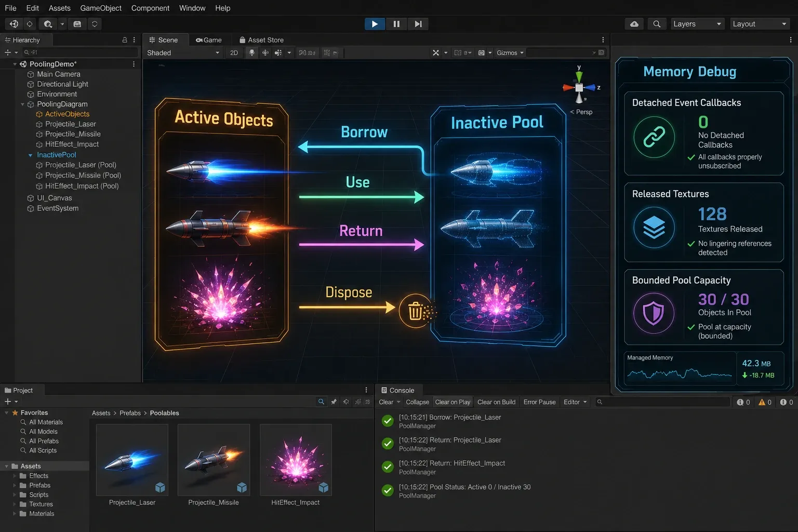Collapse the PoolingDiagram tree node
798x532 pixels.
(x=22, y=104)
